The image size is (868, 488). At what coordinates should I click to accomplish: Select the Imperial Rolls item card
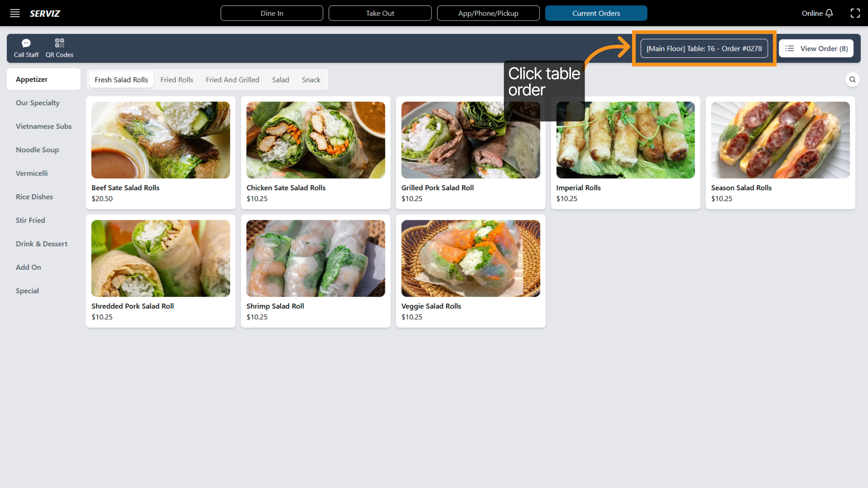tap(625, 152)
